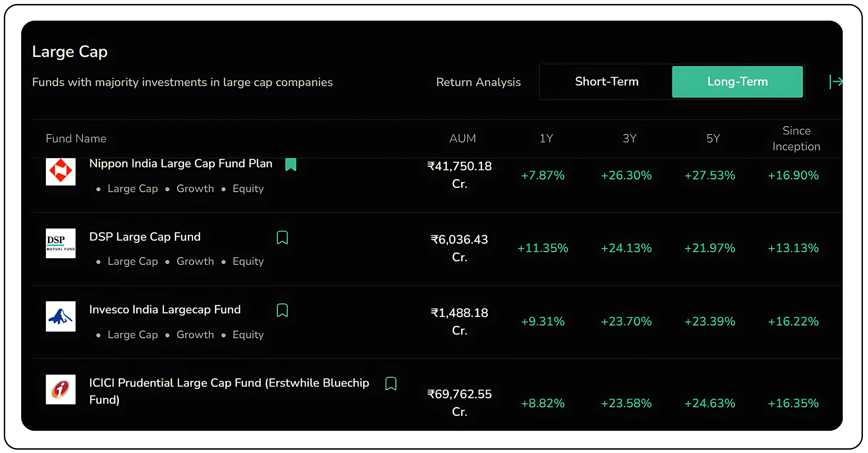Click the Invesco mountain logo

pyautogui.click(x=61, y=316)
